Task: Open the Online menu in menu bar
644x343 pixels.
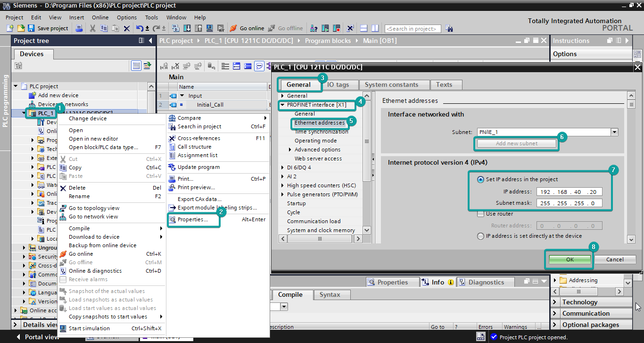Action: click(x=100, y=17)
